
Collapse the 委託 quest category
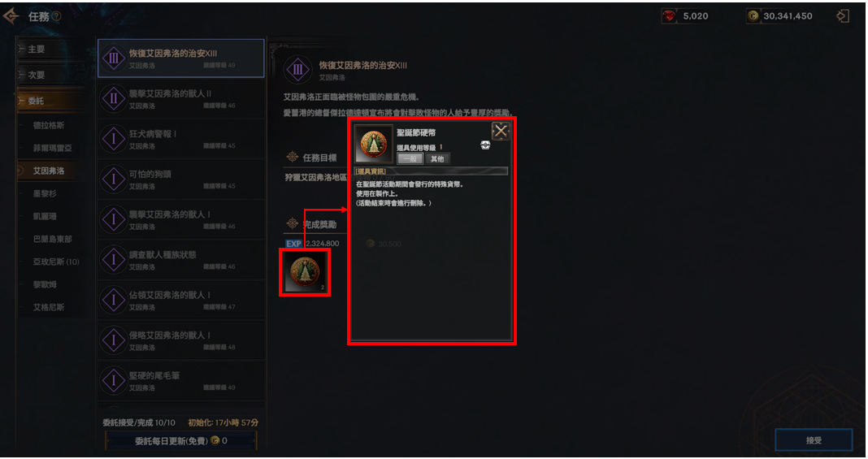tap(51, 101)
